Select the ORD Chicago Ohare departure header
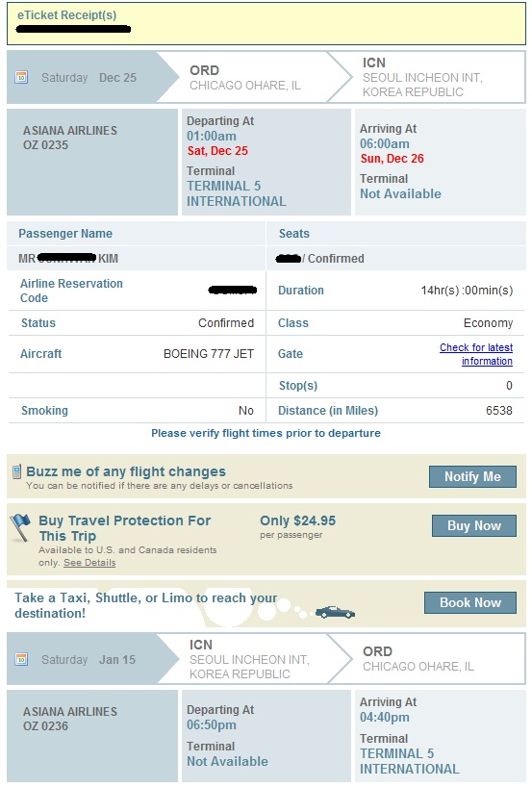This screenshot has width=532, height=787. [245, 77]
